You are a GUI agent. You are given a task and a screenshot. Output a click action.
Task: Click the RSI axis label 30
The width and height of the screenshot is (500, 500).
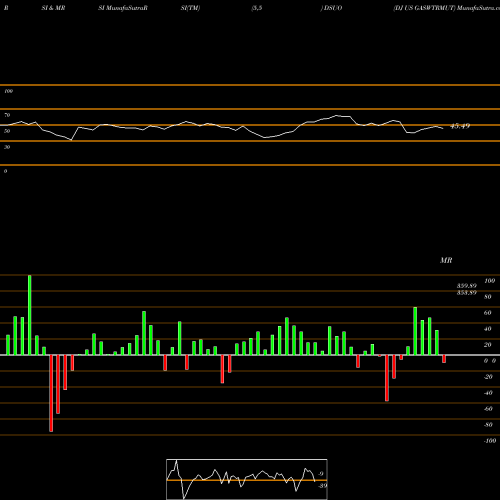7,147
